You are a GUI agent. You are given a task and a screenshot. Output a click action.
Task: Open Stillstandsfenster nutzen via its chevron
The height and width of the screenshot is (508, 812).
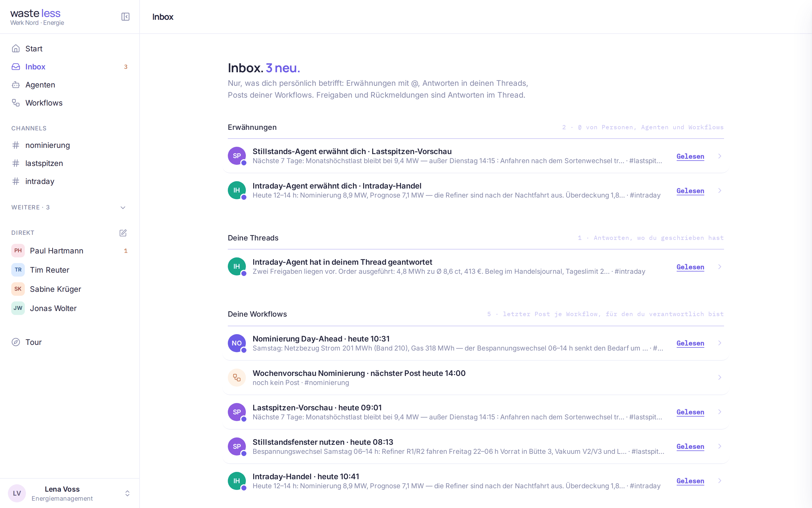[x=720, y=446]
